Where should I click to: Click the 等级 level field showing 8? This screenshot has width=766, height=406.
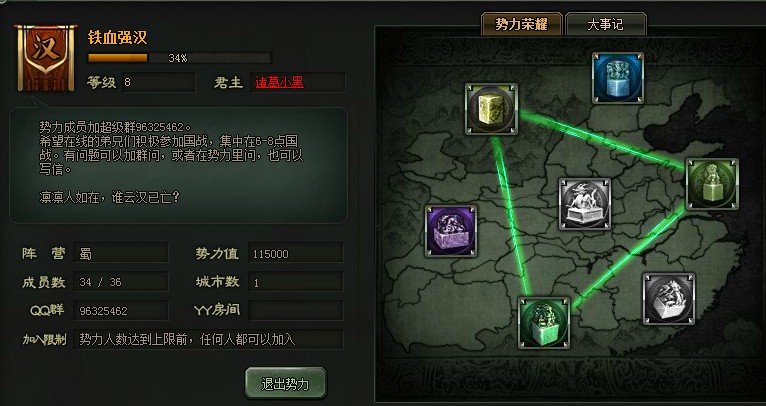point(159,82)
